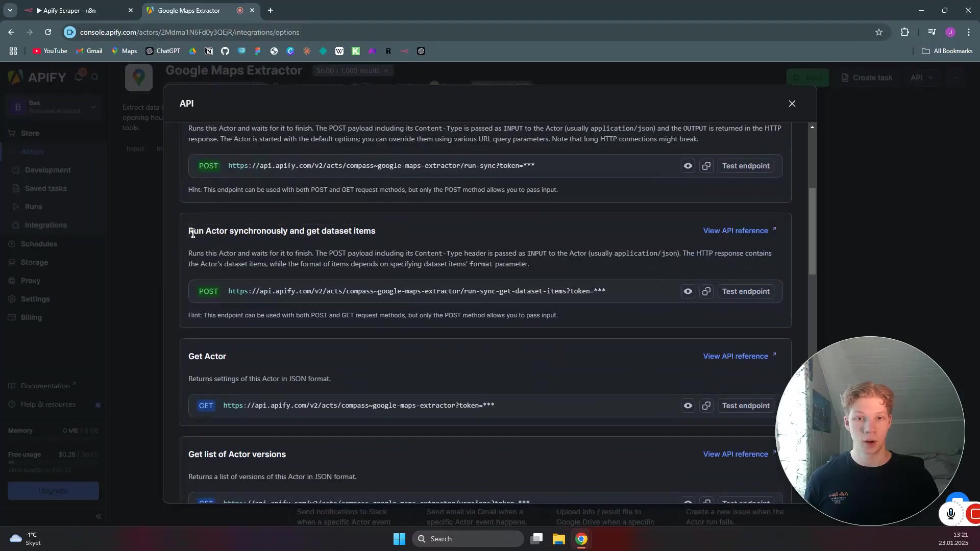Open a new browser tab

tap(271, 10)
